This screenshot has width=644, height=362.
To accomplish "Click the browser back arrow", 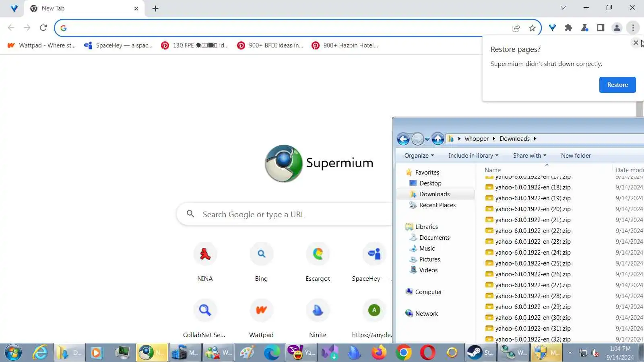I will click(x=11, y=28).
